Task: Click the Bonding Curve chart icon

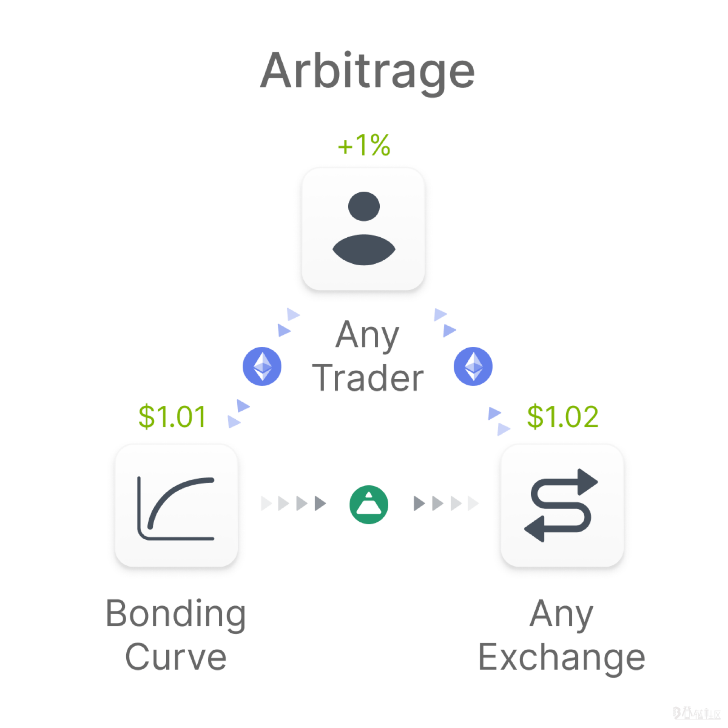Action: tap(176, 506)
